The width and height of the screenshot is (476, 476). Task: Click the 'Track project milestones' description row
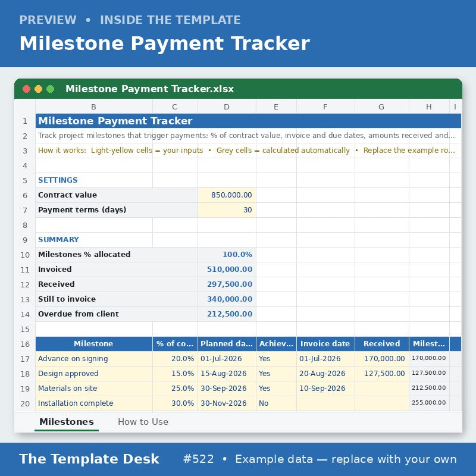point(248,136)
